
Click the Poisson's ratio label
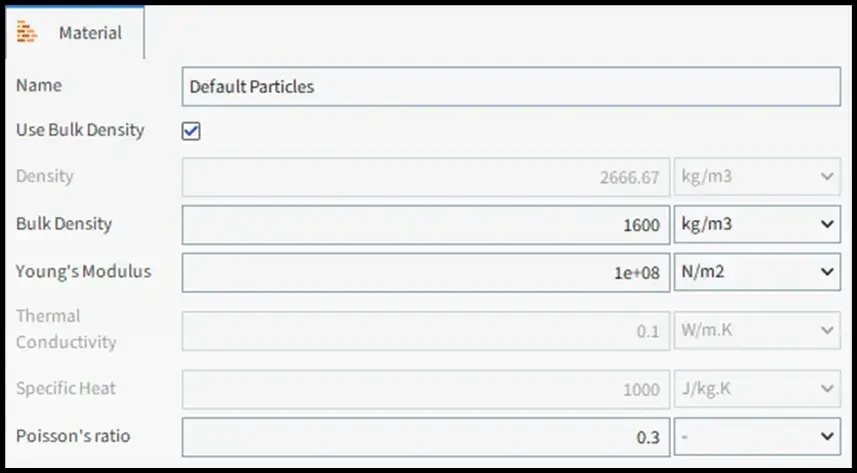[73, 436]
